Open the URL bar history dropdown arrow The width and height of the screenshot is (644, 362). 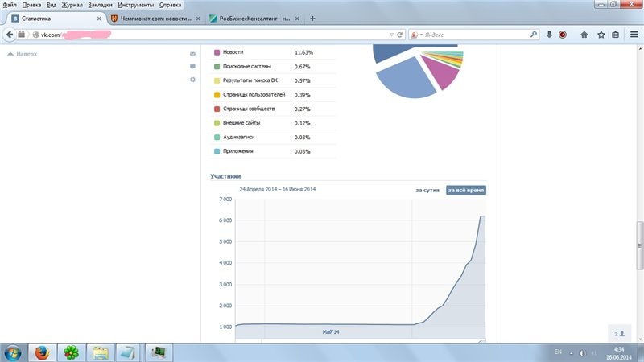(x=391, y=35)
